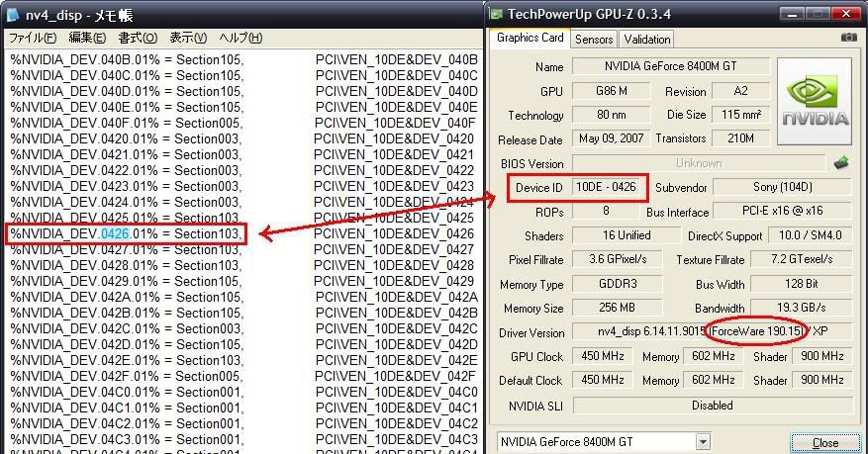Click the NVIDIA_DEV.042E Section103 line
This screenshot has width=868, height=454.
tap(127, 360)
